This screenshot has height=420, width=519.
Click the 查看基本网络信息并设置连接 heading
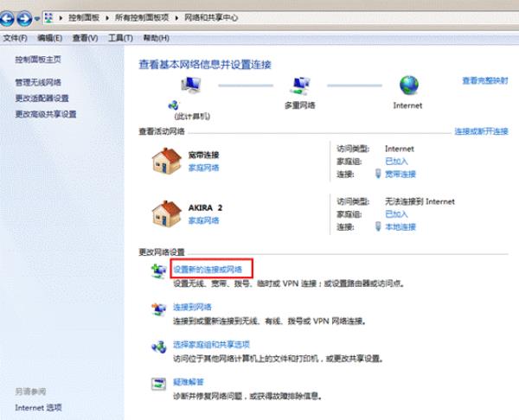205,65
